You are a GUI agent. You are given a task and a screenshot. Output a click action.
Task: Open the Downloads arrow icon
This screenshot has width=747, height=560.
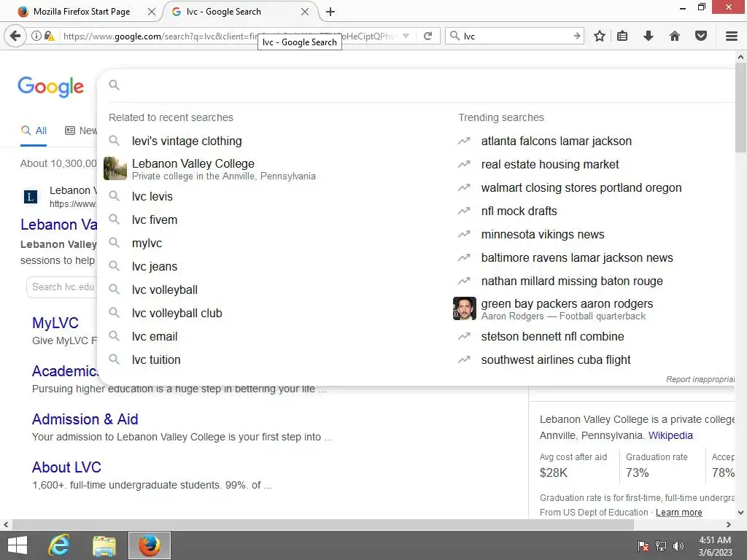click(x=648, y=36)
